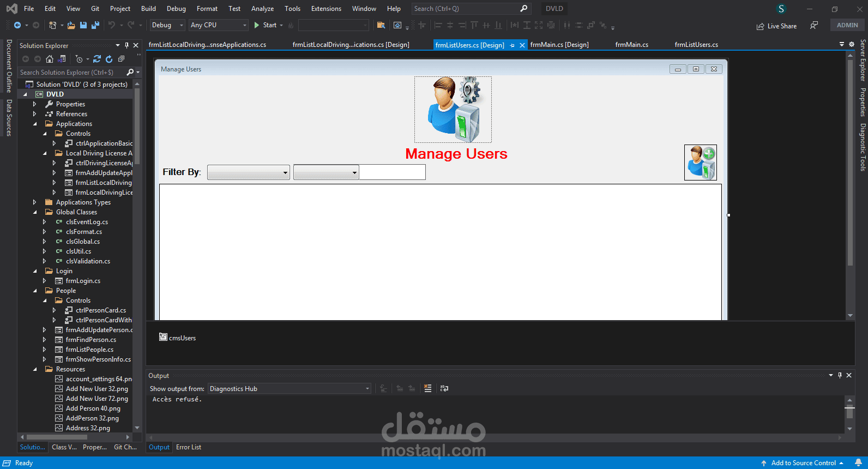
Task: Click Collapse All in Solution Explorer
Action: [x=121, y=59]
